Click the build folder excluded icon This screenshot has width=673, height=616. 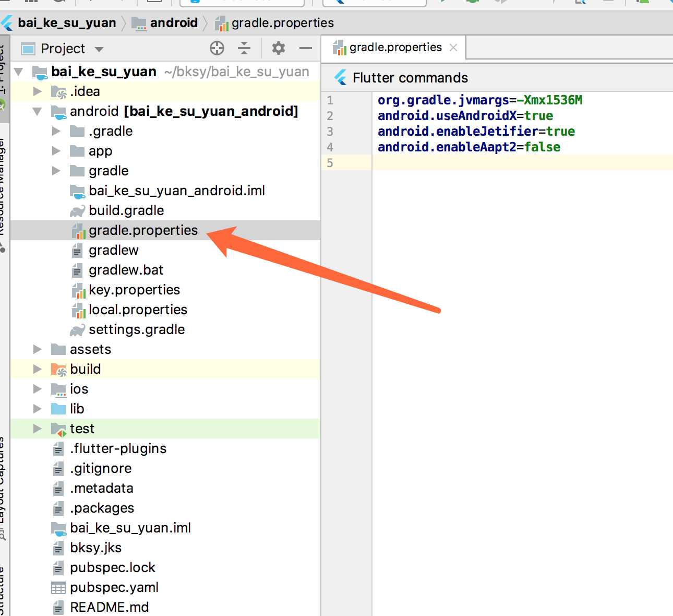(x=58, y=370)
